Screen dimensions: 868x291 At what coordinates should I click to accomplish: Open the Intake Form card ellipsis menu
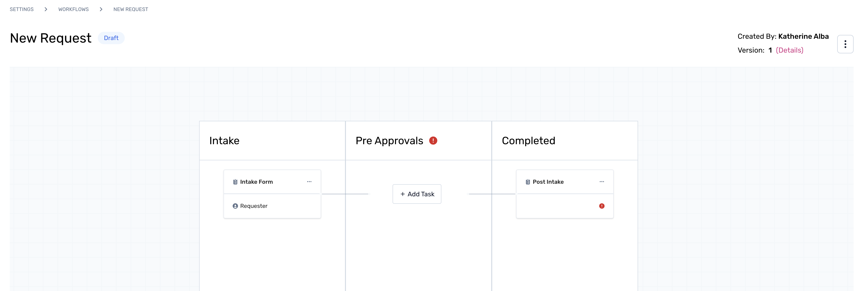pos(309,181)
